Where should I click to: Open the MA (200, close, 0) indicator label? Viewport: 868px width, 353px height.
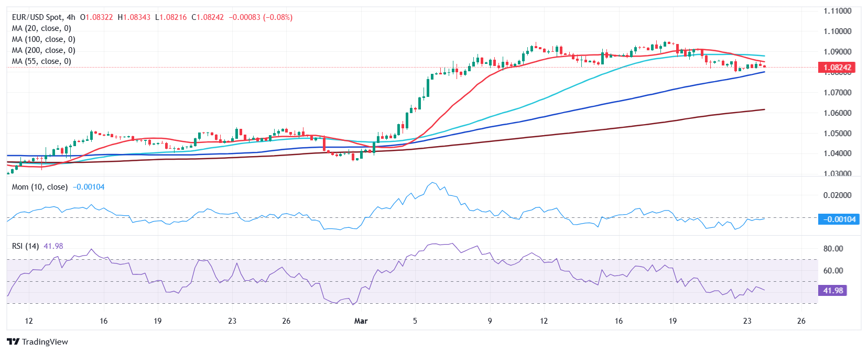point(44,50)
